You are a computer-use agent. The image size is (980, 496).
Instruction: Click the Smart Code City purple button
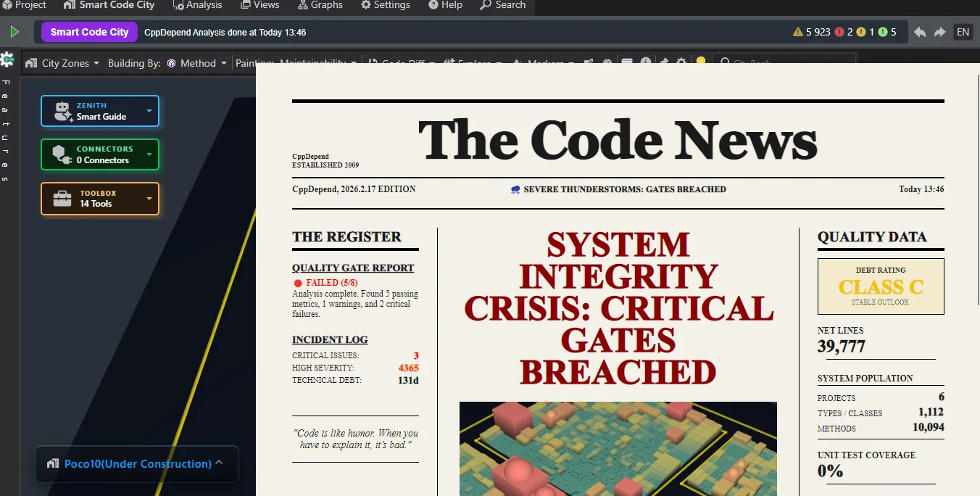click(89, 32)
